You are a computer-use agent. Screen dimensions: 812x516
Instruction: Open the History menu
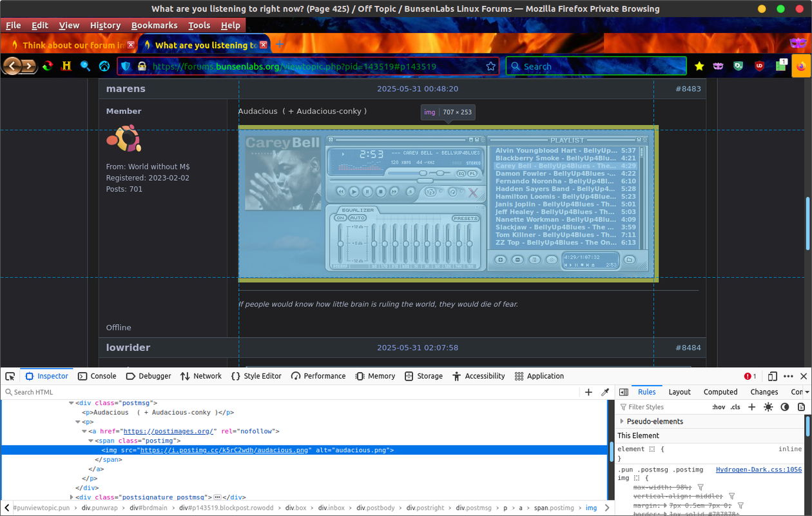(x=105, y=25)
